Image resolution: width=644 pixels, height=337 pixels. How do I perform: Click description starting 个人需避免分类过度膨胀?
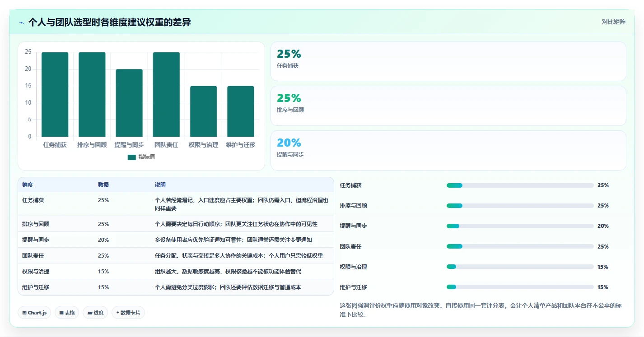[x=228, y=287]
